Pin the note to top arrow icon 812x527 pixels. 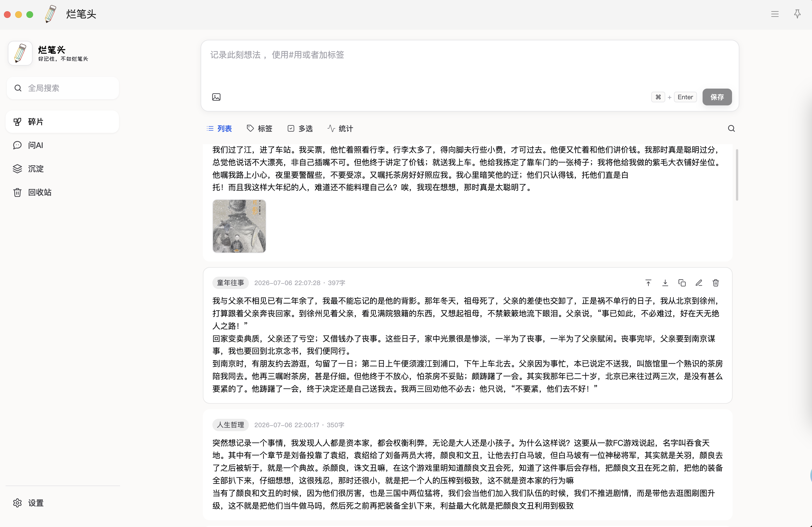[648, 283]
